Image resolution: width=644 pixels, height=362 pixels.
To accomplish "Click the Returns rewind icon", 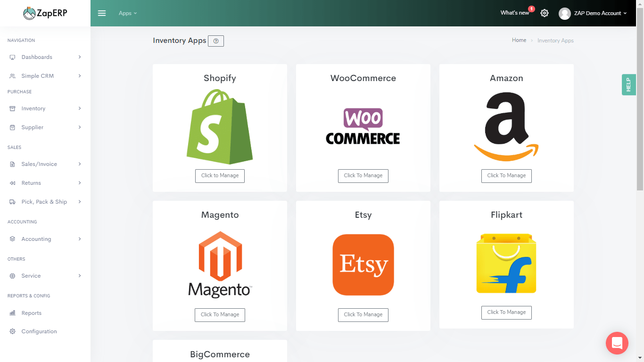I will [13, 183].
